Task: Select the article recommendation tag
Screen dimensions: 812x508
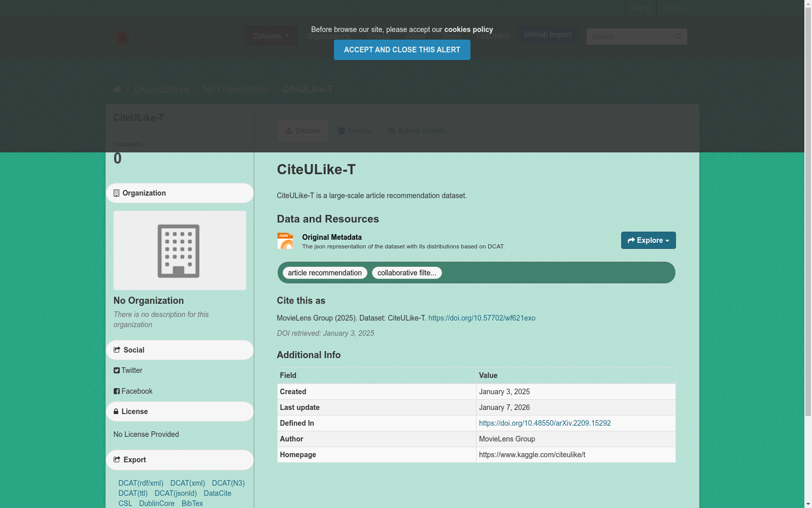Action: pos(325,273)
